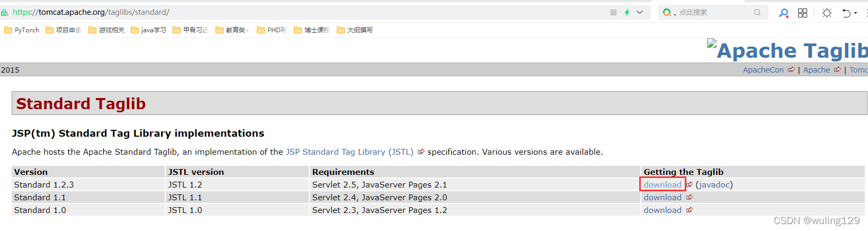Open the 教育类 bookmark folder

232,30
